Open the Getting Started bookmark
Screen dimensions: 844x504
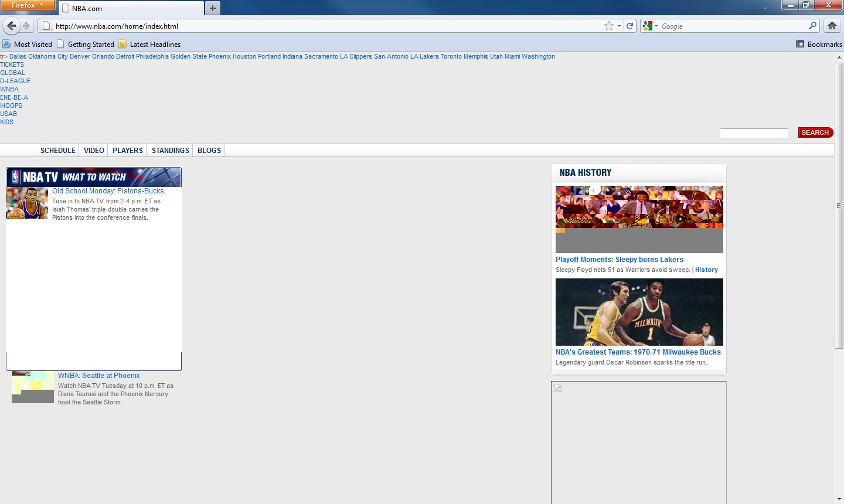[x=86, y=44]
